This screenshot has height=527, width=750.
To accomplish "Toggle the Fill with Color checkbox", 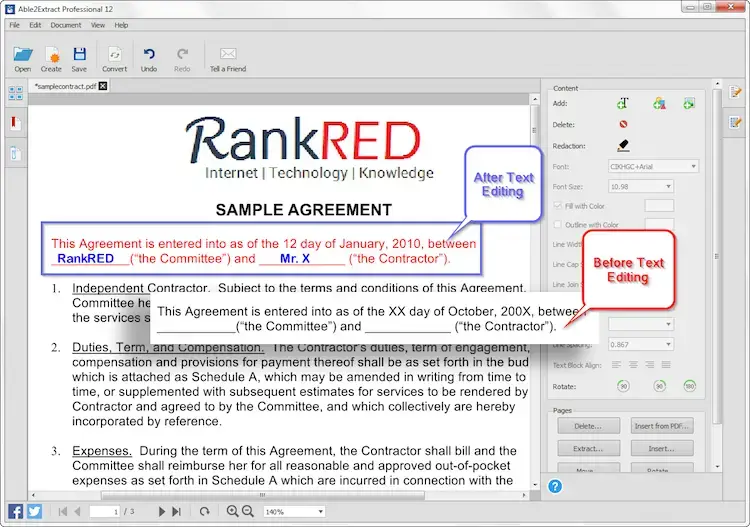I will (x=558, y=206).
